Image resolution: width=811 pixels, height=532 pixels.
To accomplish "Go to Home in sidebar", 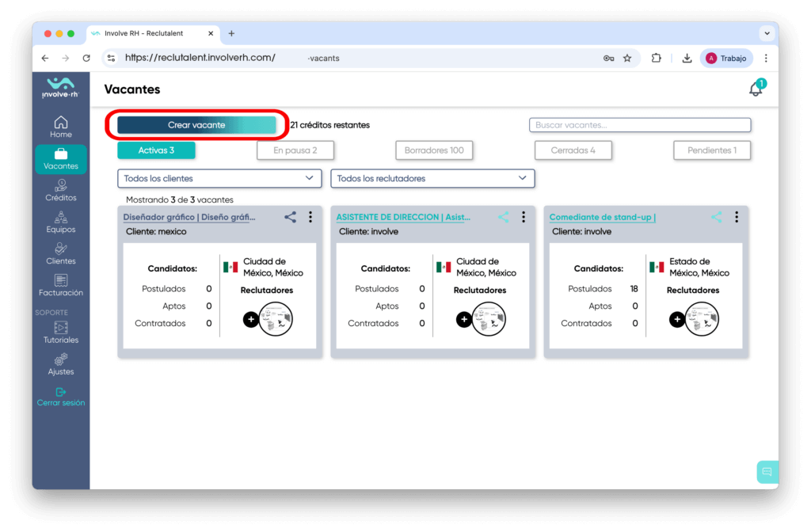I will [61, 127].
